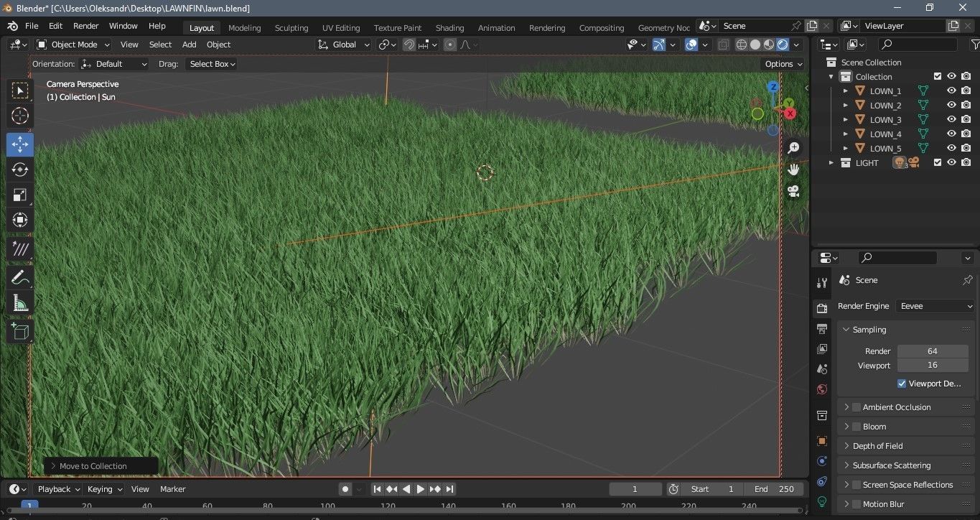Screen dimensions: 980x520
Task: Uncheck the Collection exclude checkbox
Action: tap(937, 77)
